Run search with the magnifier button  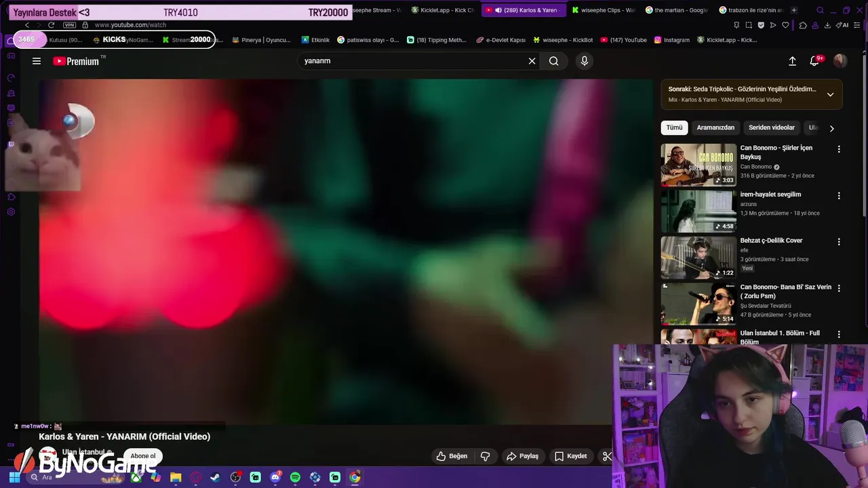click(554, 61)
